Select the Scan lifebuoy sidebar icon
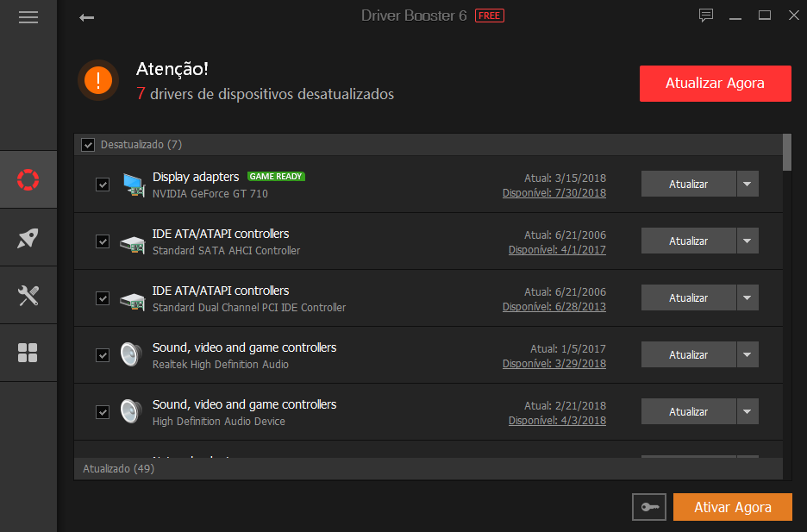 pos(28,179)
